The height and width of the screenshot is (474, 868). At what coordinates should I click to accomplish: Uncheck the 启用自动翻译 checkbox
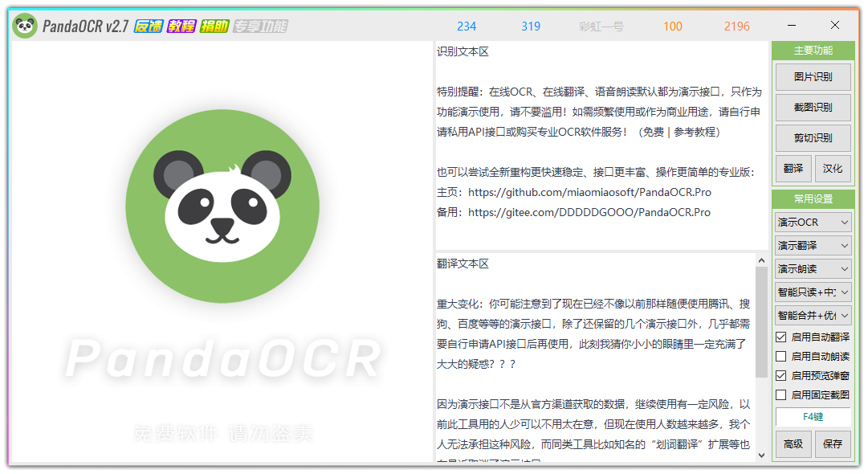(781, 337)
